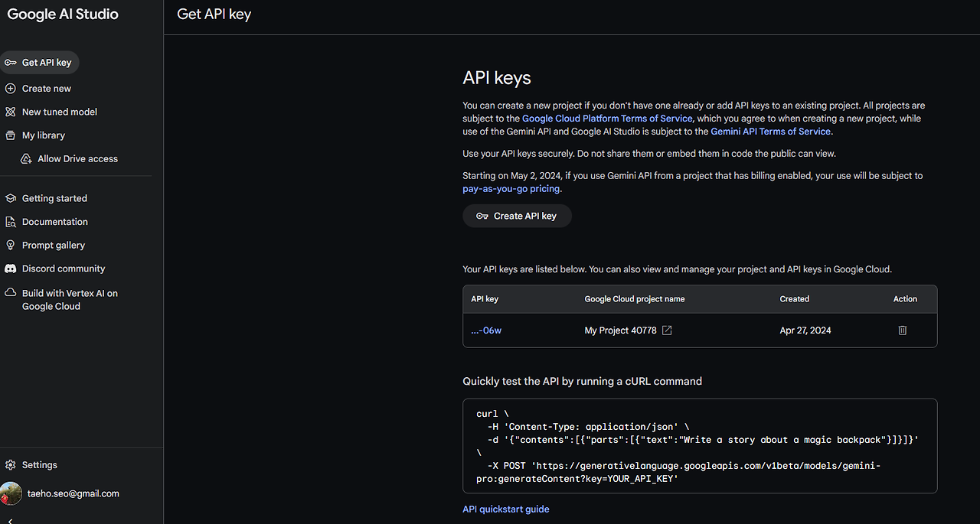980x524 pixels.
Task: Open the API quickstart guide link
Action: pyautogui.click(x=506, y=509)
